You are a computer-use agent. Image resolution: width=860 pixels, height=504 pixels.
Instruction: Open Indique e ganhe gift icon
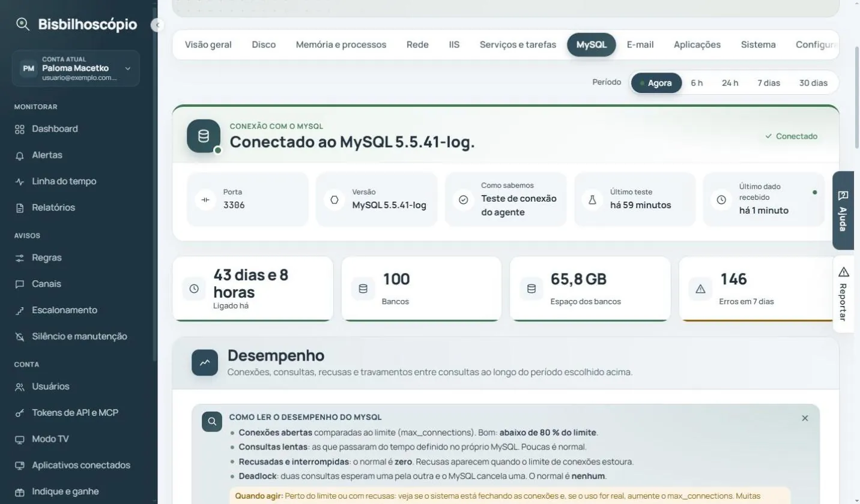click(20, 492)
